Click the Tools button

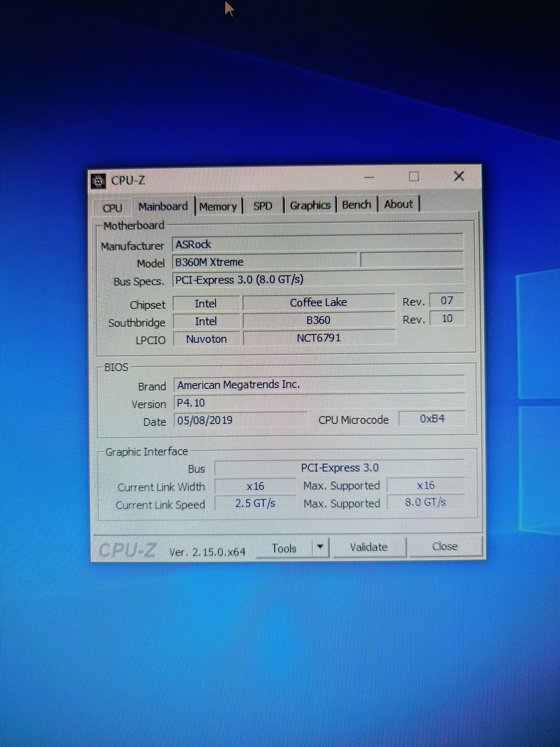(x=284, y=549)
